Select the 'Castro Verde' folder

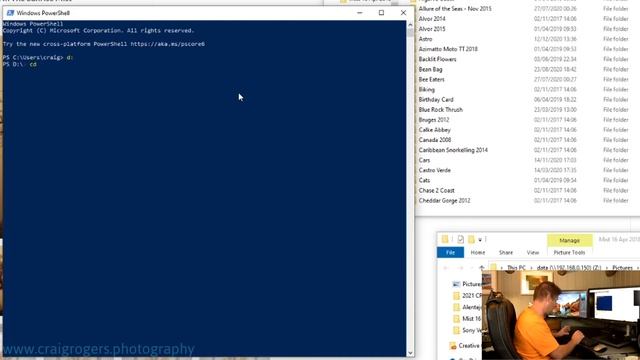coord(434,170)
